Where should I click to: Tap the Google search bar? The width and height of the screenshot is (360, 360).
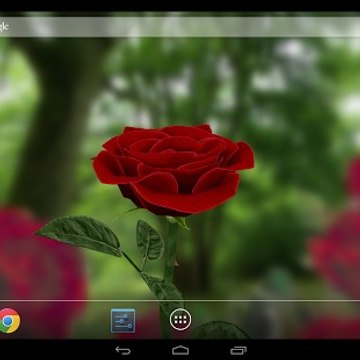coord(180,27)
